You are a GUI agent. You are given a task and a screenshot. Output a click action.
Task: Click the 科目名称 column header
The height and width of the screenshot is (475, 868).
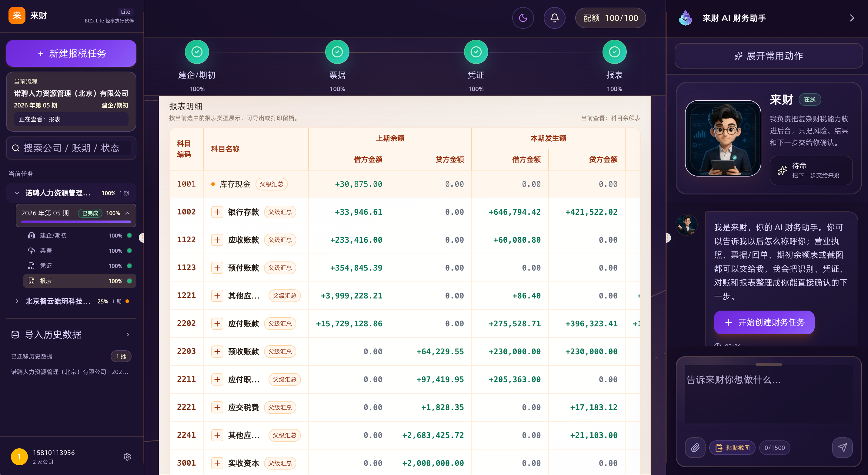225,149
